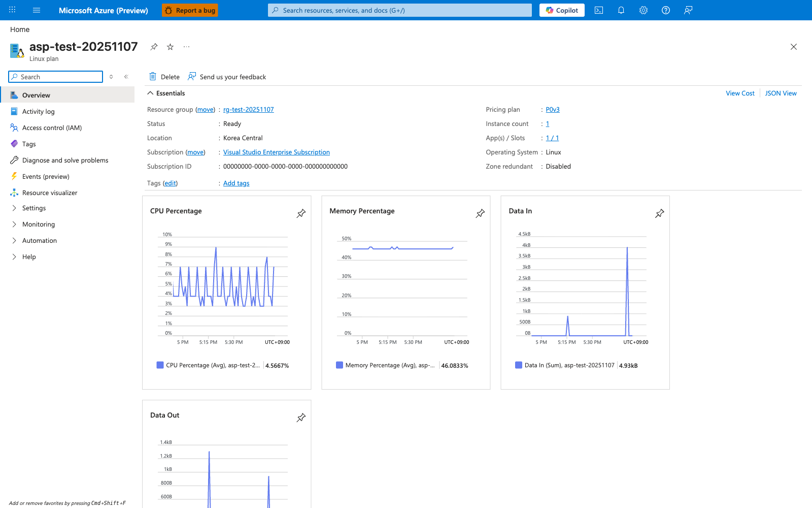Image resolution: width=812 pixels, height=508 pixels.
Task: Click the Events lightning bolt icon
Action: pos(14,176)
